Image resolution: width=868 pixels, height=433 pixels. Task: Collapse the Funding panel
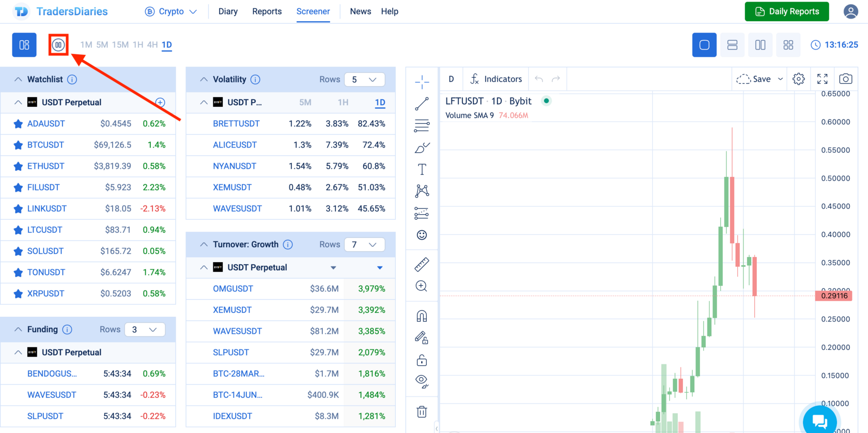[x=18, y=329]
